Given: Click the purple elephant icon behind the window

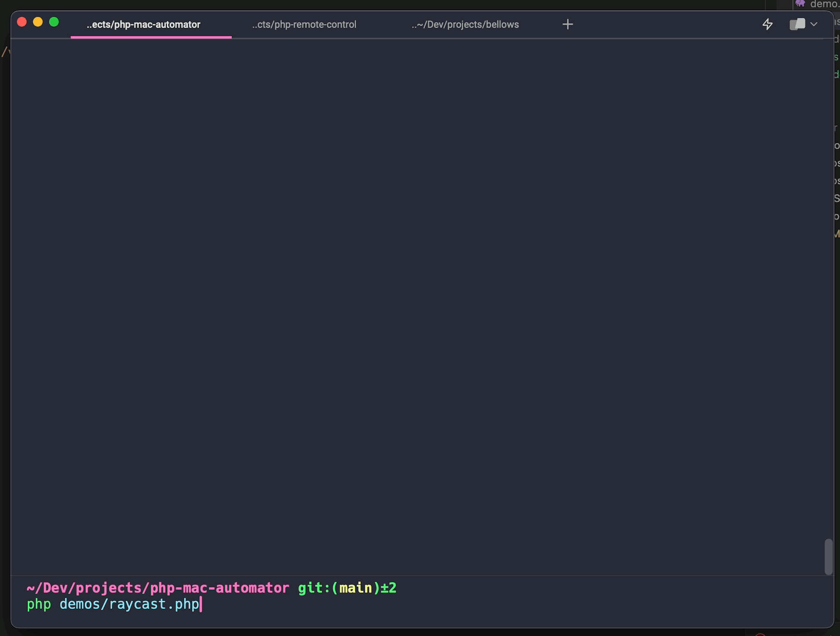Looking at the screenshot, I should pos(800,3).
